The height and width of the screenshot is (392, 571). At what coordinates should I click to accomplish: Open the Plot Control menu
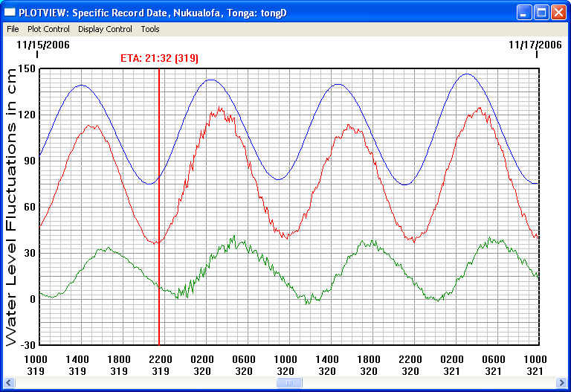48,29
